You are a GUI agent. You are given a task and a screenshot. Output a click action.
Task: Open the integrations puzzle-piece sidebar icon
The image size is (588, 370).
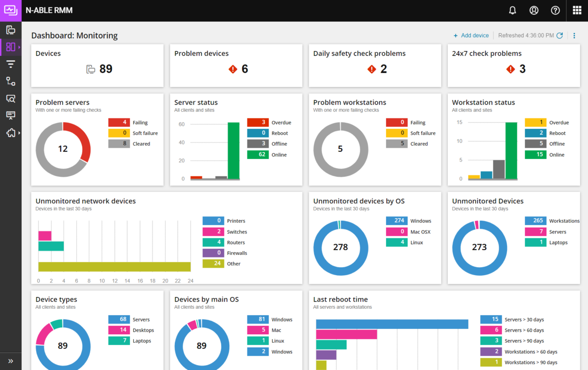[x=11, y=133]
